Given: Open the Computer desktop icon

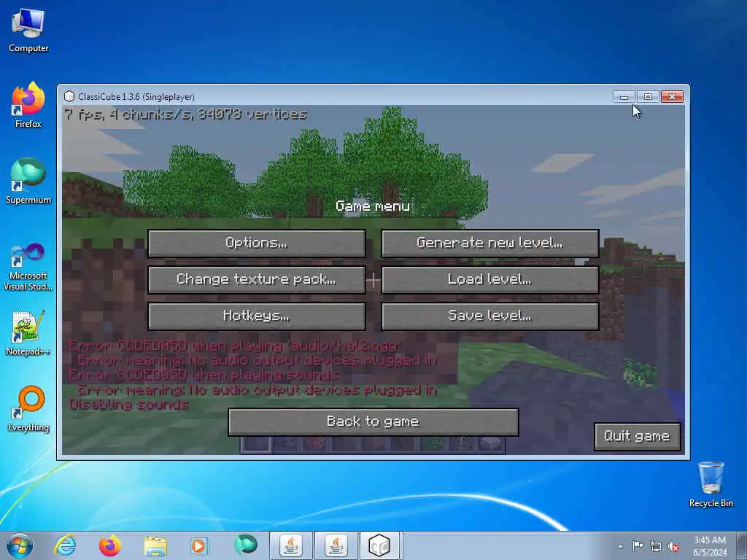Looking at the screenshot, I should click(x=28, y=31).
